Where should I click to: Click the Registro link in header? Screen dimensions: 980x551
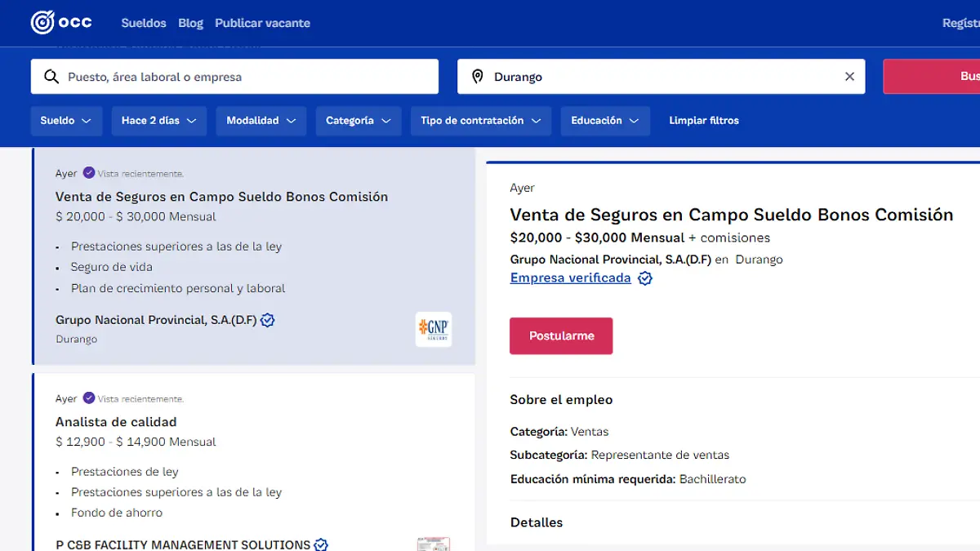coord(961,23)
